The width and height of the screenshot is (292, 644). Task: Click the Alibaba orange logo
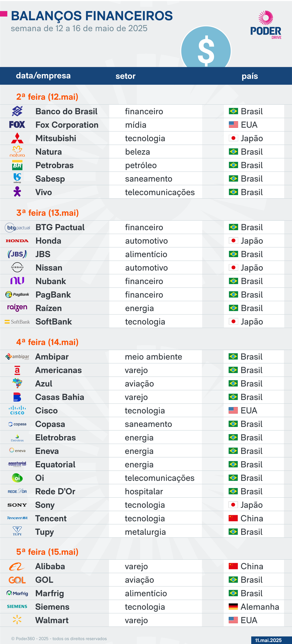click(x=17, y=566)
